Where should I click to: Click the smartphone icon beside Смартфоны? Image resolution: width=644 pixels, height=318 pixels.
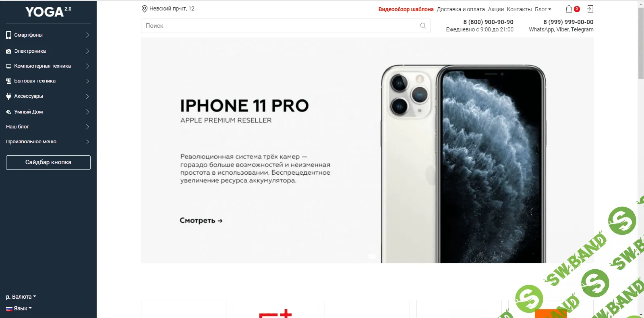pyautogui.click(x=8, y=35)
